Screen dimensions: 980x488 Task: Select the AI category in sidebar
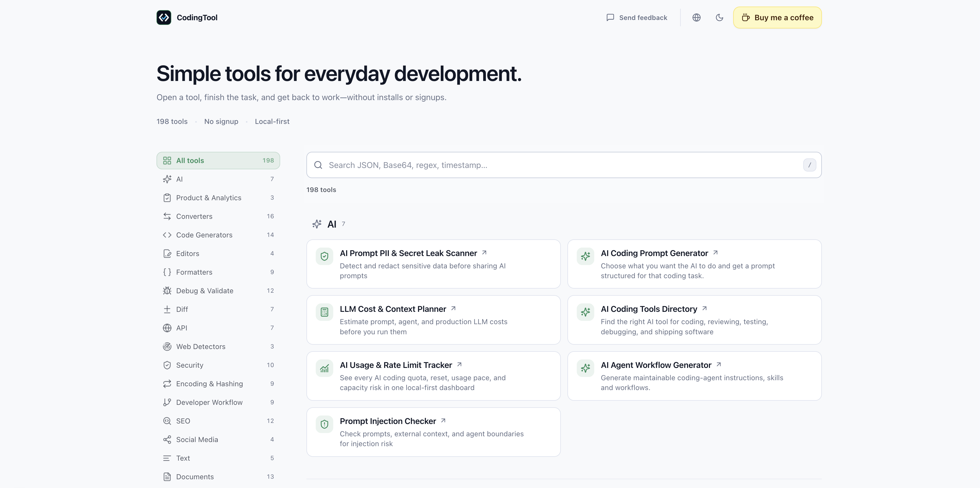[218, 179]
